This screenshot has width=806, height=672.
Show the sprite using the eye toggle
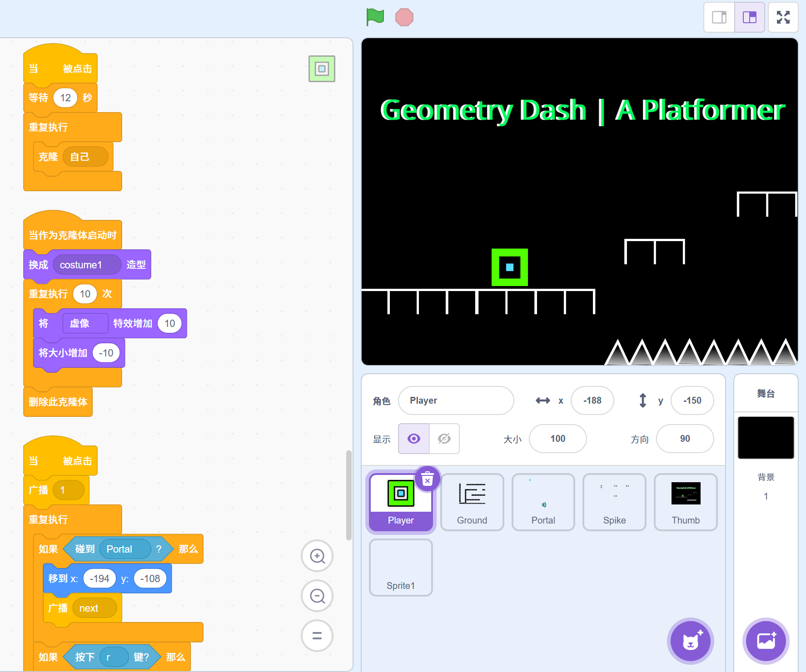413,439
